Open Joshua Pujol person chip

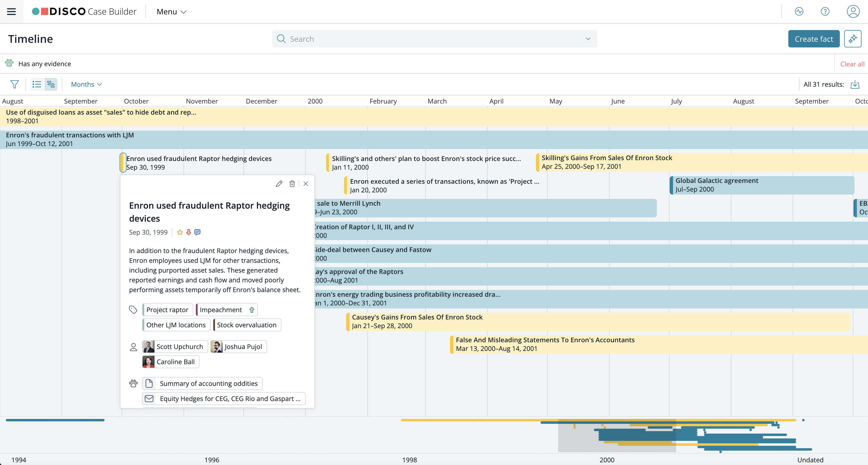[239, 347]
